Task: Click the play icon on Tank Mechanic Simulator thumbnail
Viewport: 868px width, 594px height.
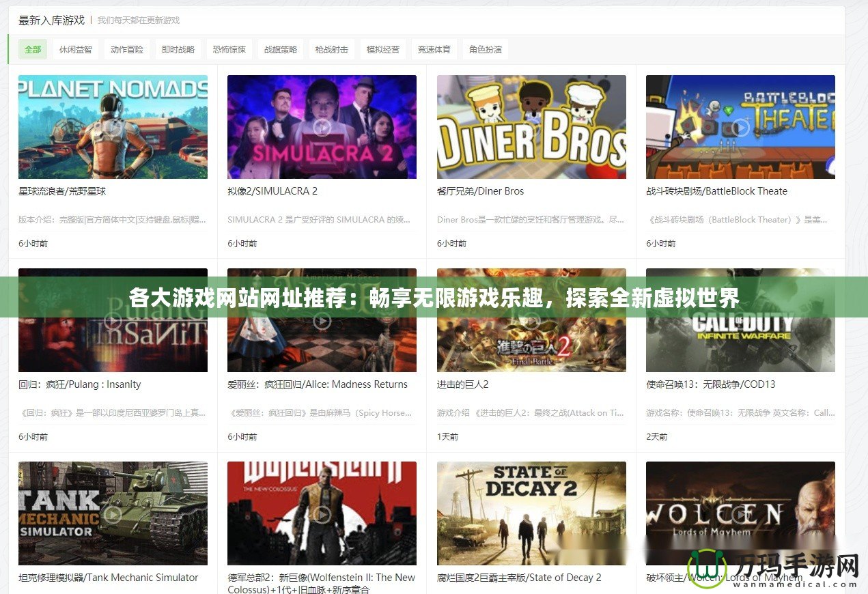Action: click(x=113, y=513)
